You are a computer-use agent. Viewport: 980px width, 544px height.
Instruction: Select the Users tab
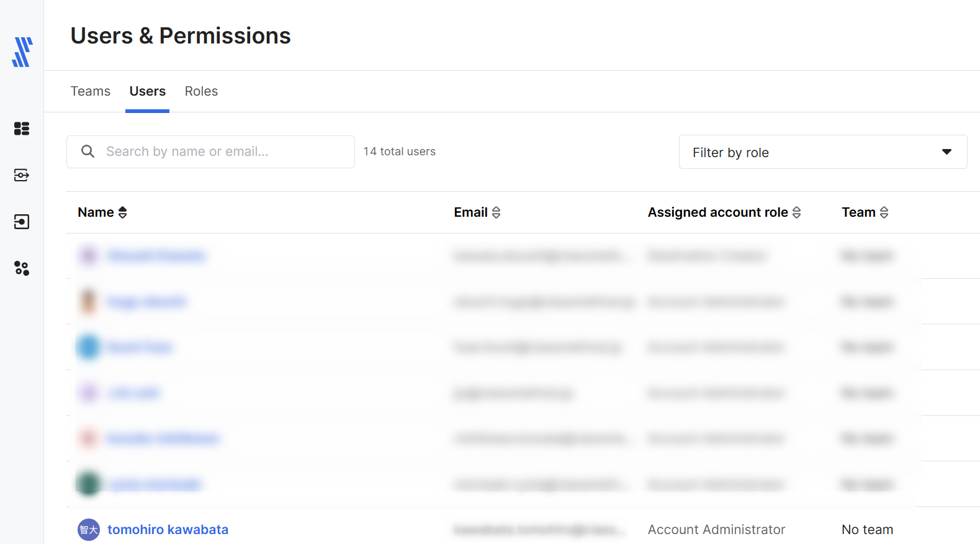[147, 91]
